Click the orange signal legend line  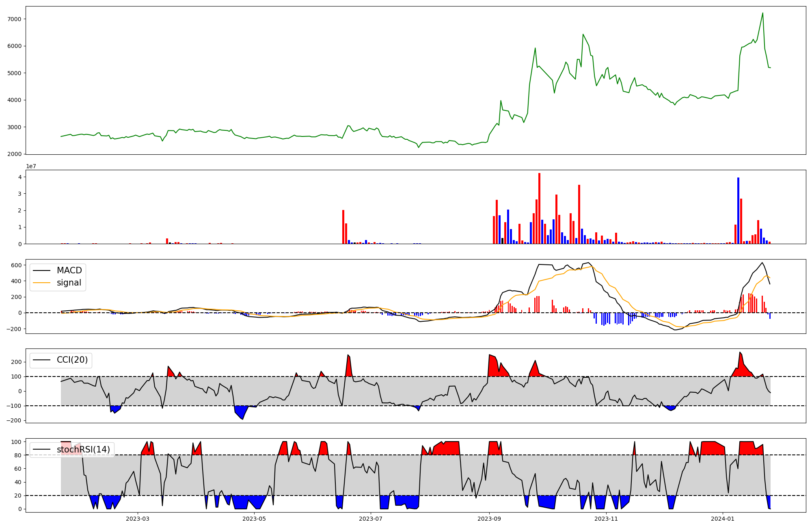[x=41, y=283]
